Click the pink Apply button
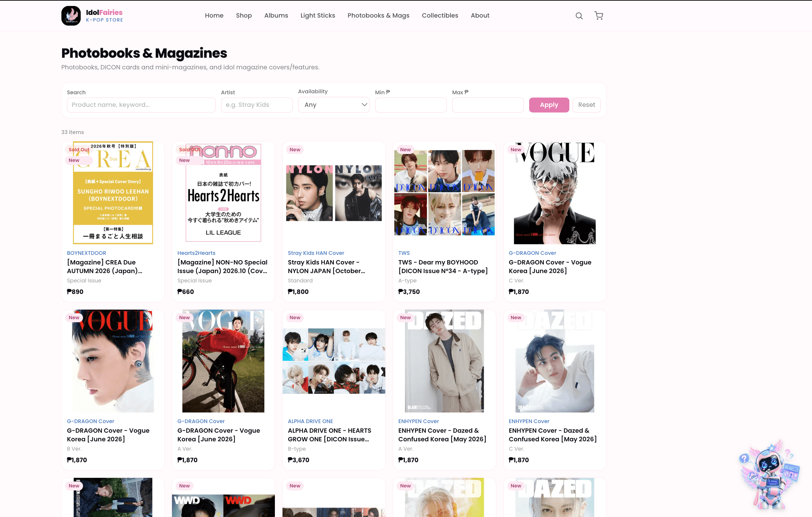The height and width of the screenshot is (517, 812). click(x=549, y=105)
